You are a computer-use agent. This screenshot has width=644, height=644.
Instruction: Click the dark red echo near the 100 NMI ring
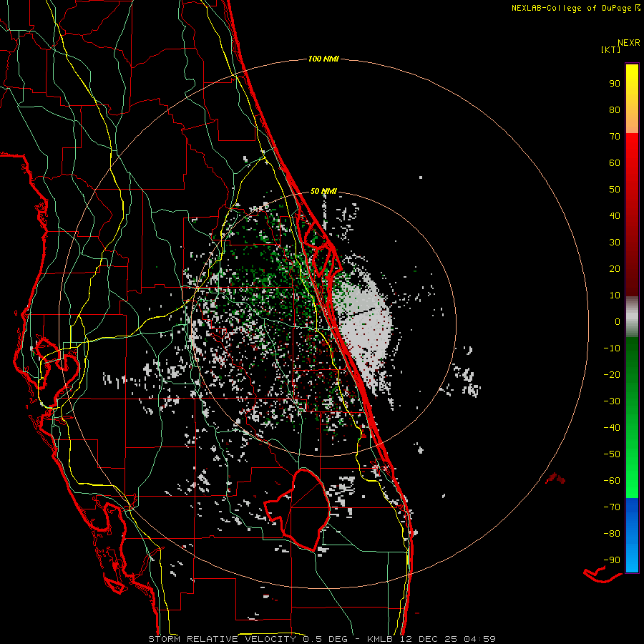[555, 478]
